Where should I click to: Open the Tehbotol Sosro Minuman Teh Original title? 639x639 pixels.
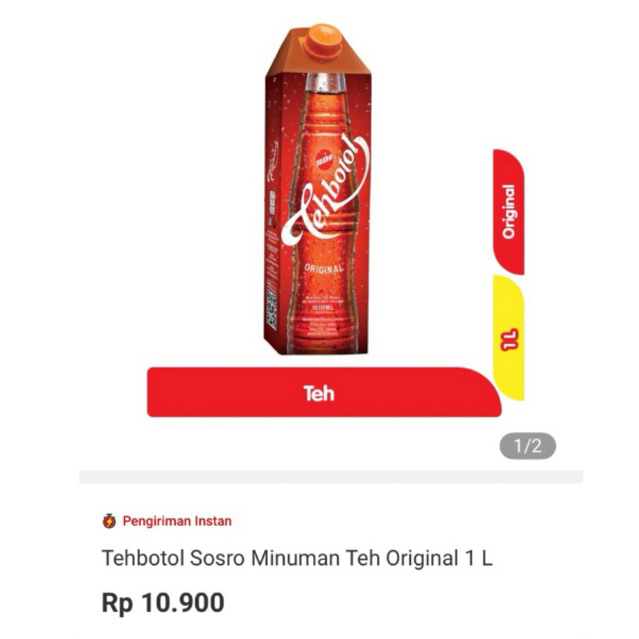click(297, 558)
